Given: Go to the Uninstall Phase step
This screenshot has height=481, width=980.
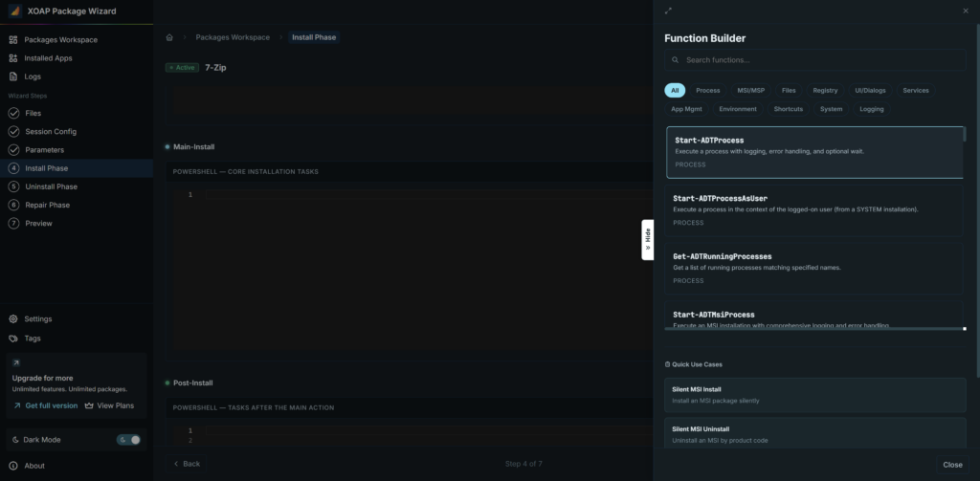Looking at the screenshot, I should [52, 186].
